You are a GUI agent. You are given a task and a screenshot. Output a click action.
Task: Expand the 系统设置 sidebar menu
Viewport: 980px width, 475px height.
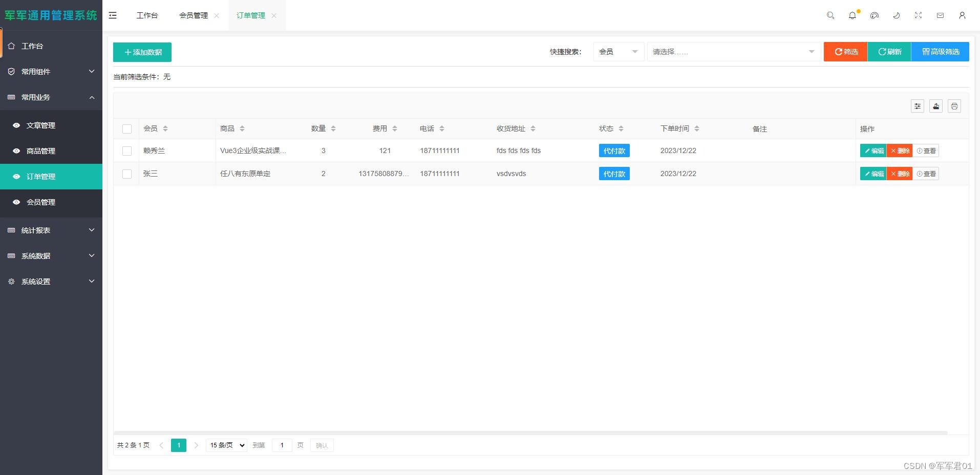coord(51,282)
